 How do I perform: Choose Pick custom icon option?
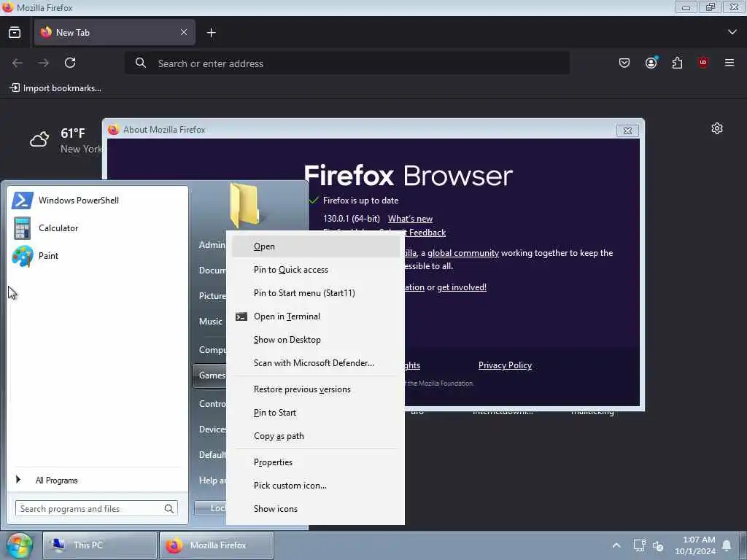click(x=316, y=485)
